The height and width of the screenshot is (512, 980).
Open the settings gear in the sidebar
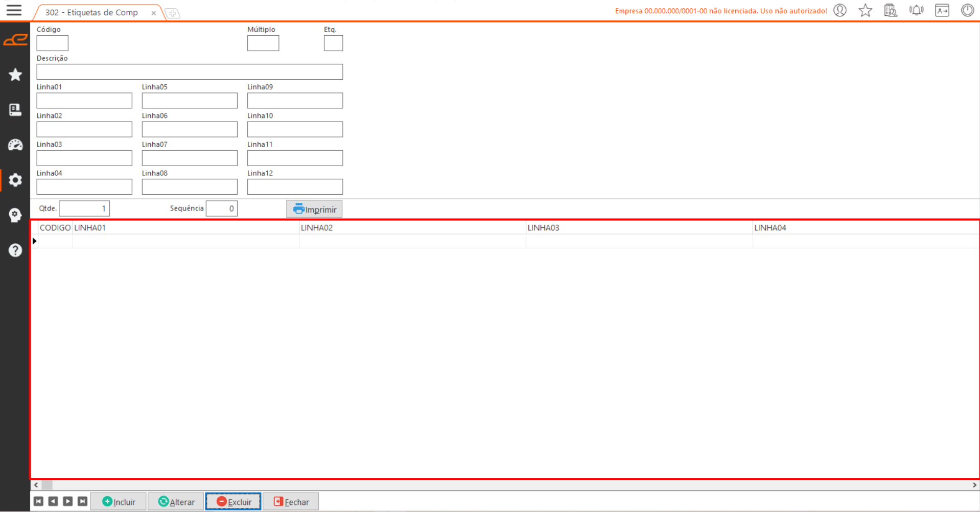point(15,180)
